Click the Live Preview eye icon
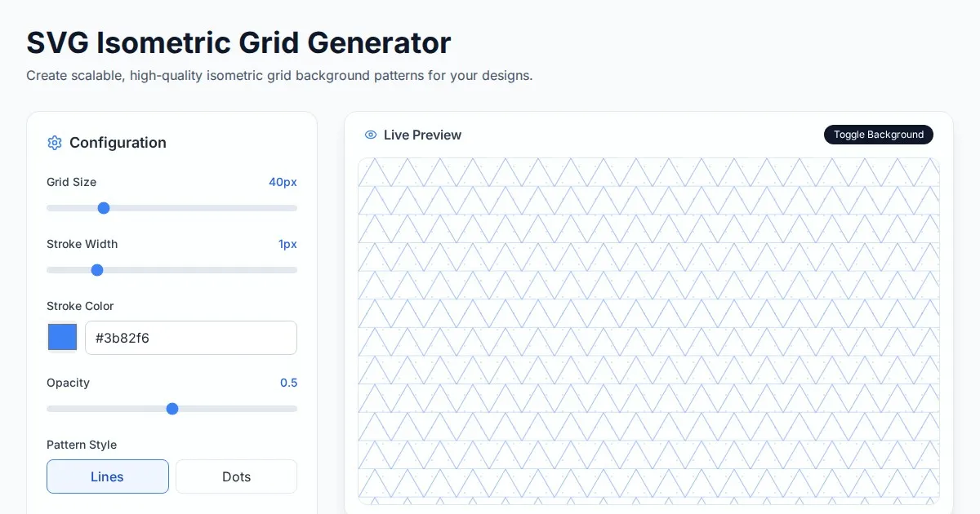Viewport: 980px width, 514px height. (371, 135)
